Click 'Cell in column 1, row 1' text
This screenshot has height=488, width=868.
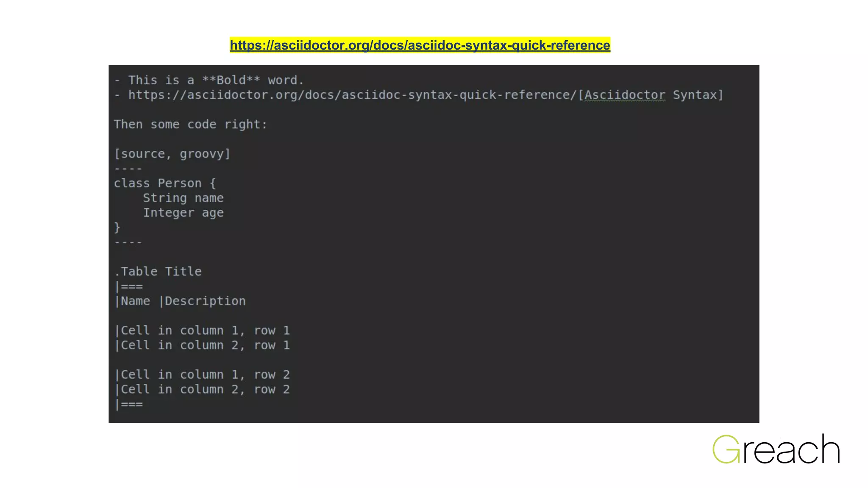click(205, 330)
